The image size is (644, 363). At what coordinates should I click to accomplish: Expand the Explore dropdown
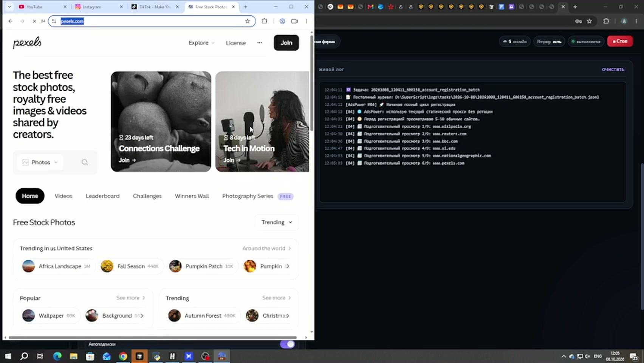pos(201,43)
